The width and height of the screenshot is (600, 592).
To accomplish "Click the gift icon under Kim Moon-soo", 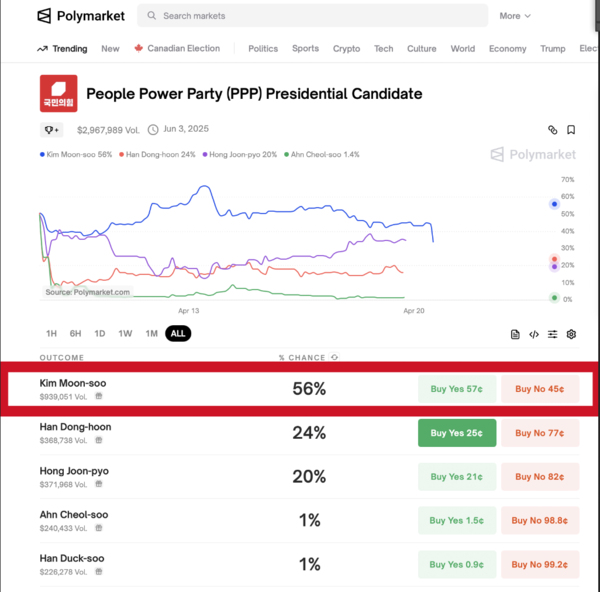I will (98, 396).
